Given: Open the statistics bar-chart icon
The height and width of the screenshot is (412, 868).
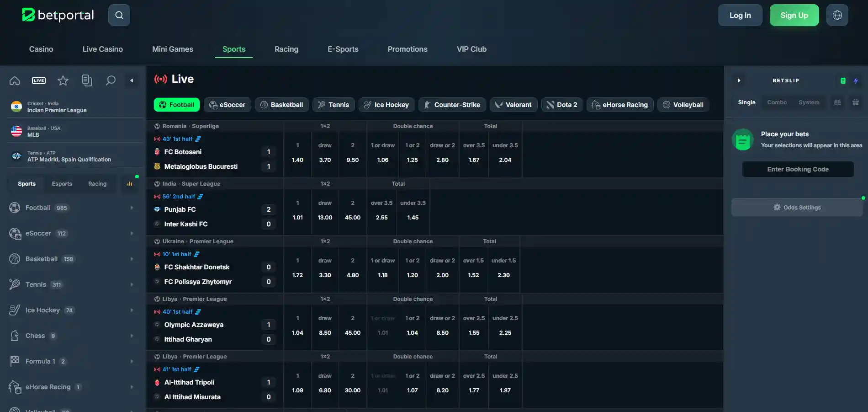Looking at the screenshot, I should click(x=130, y=184).
